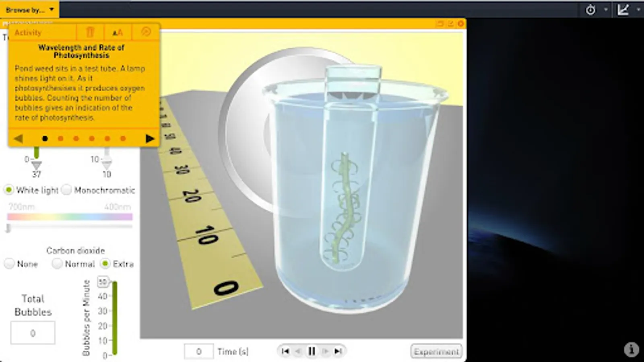Screen dimensions: 644x362
Task: Click the Experiment button
Action: pyautogui.click(x=436, y=352)
